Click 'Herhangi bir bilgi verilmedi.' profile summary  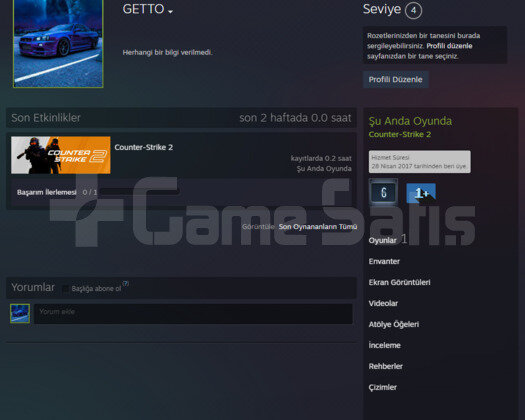click(167, 53)
